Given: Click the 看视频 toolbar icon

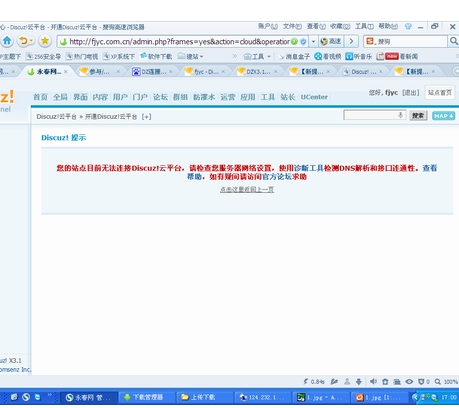Looking at the screenshot, I should [x=328, y=56].
